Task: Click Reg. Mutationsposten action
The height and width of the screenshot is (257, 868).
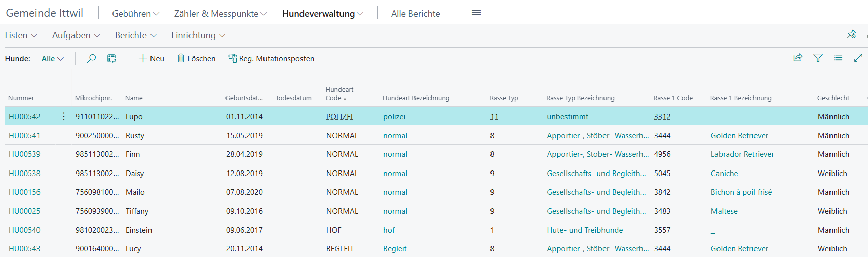Action: coord(271,59)
